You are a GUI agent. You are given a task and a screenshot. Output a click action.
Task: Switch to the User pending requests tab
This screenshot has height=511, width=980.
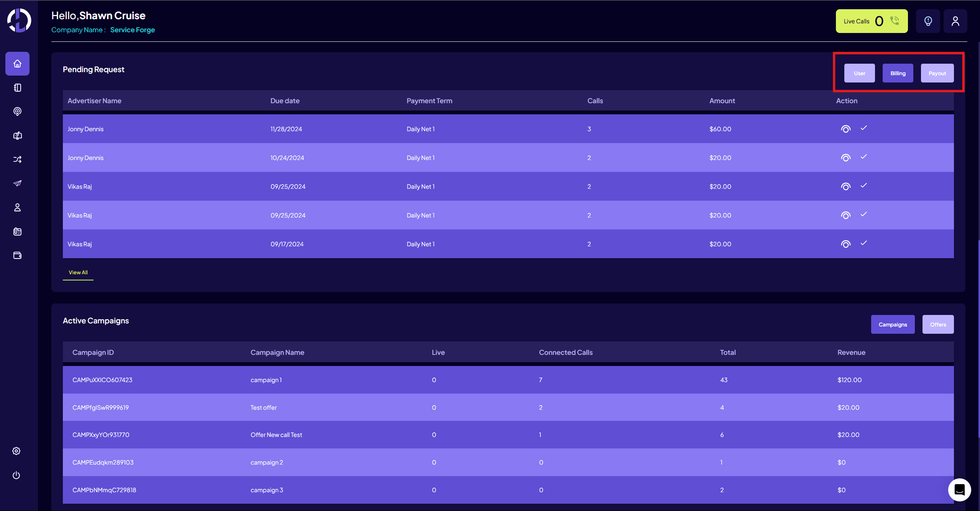859,73
